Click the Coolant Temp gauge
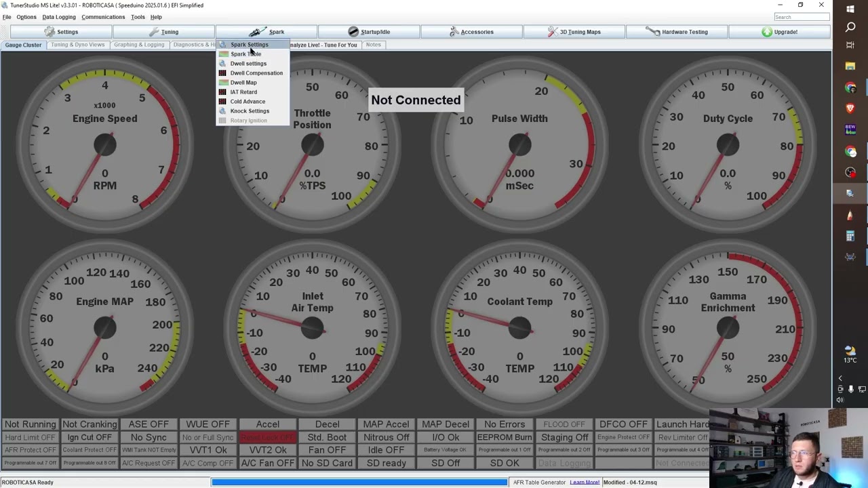The height and width of the screenshot is (488, 868). (x=520, y=327)
